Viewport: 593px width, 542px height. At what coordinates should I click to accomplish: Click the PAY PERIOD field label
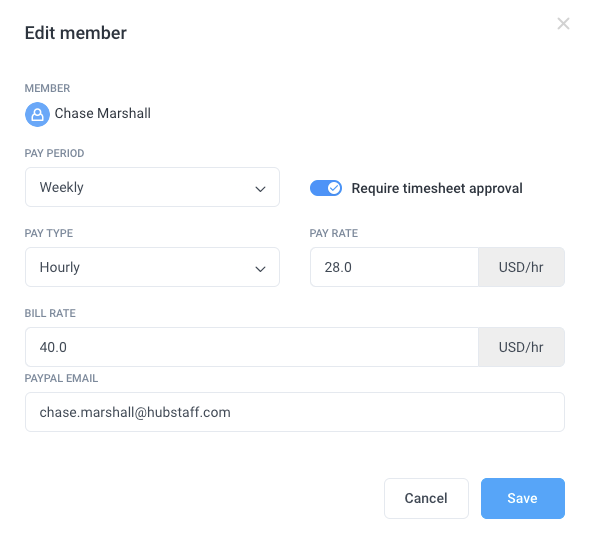[x=54, y=153]
